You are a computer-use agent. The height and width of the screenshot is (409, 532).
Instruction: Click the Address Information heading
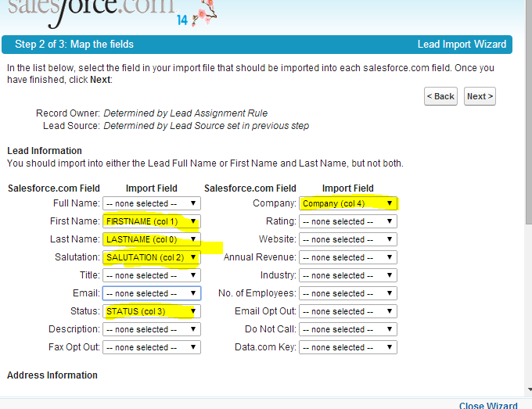[x=52, y=375]
